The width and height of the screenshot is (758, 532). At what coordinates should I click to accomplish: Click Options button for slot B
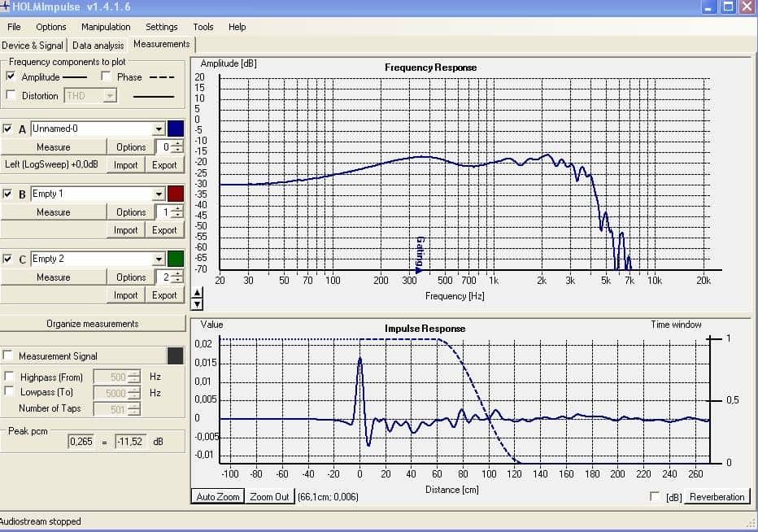pyautogui.click(x=131, y=212)
